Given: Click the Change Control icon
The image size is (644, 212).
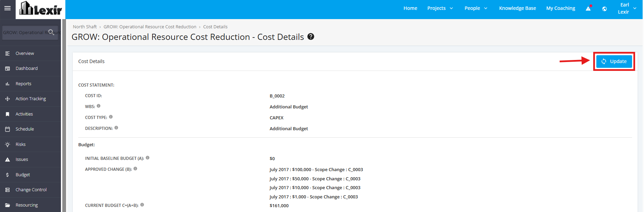Looking at the screenshot, I should coord(7,190).
